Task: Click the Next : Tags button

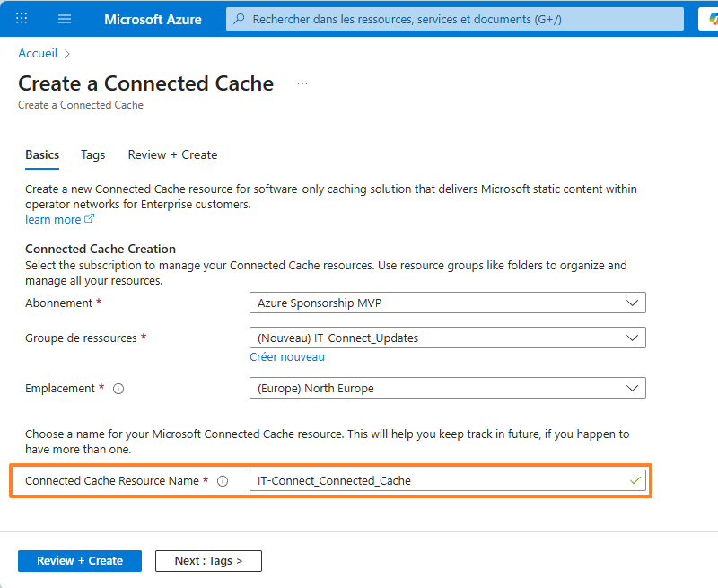Action: (x=208, y=561)
